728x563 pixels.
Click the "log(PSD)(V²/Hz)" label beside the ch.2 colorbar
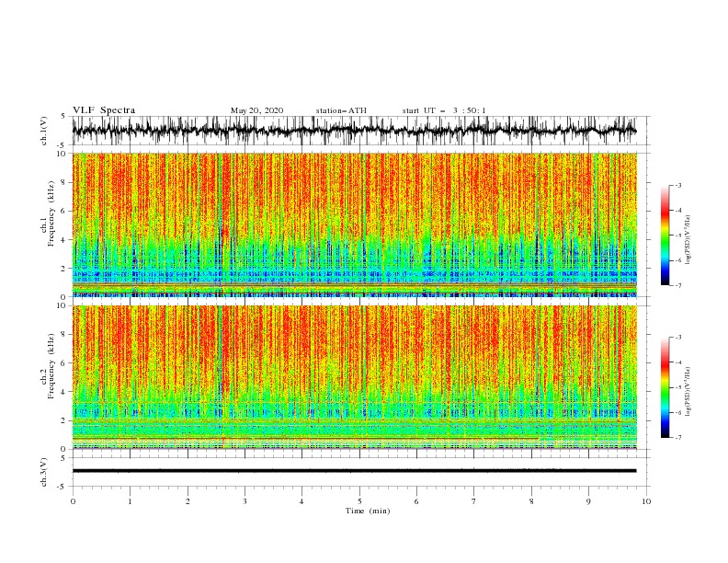point(688,392)
